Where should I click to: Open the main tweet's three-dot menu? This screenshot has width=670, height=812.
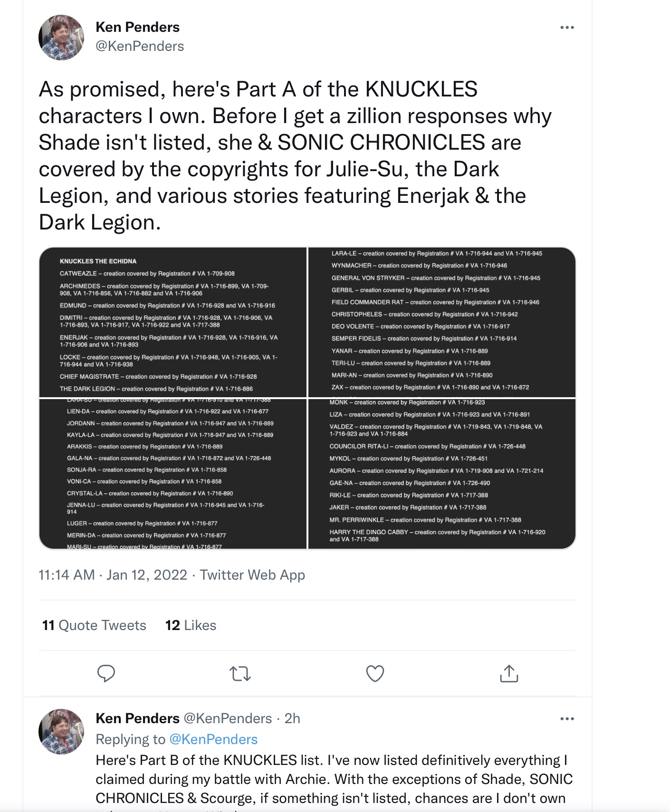(x=567, y=28)
